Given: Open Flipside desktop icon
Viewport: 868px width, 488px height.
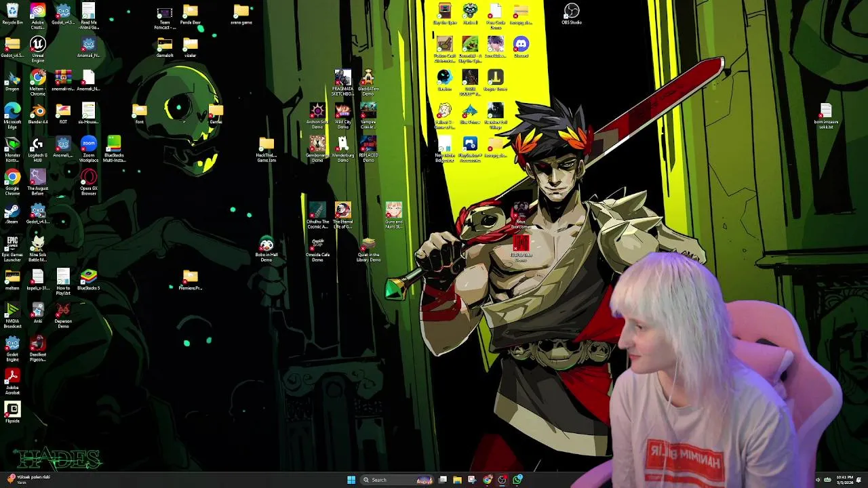Looking at the screenshot, I should point(12,413).
